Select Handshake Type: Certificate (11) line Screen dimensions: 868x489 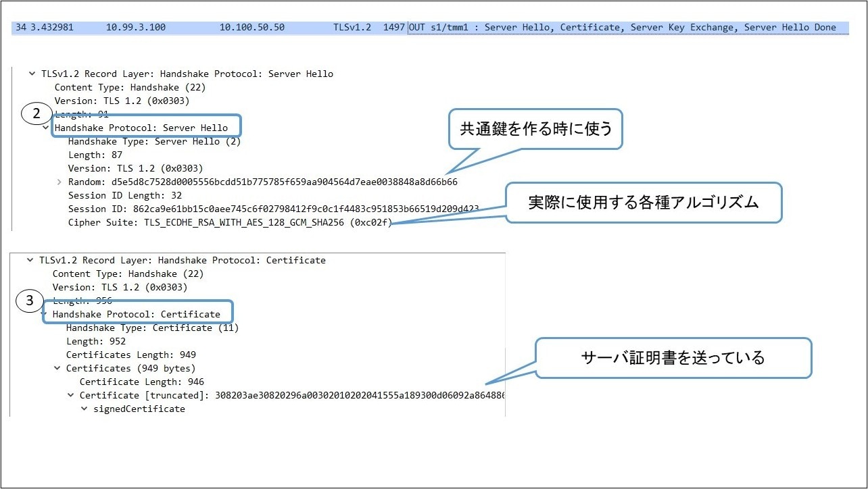[x=152, y=328]
